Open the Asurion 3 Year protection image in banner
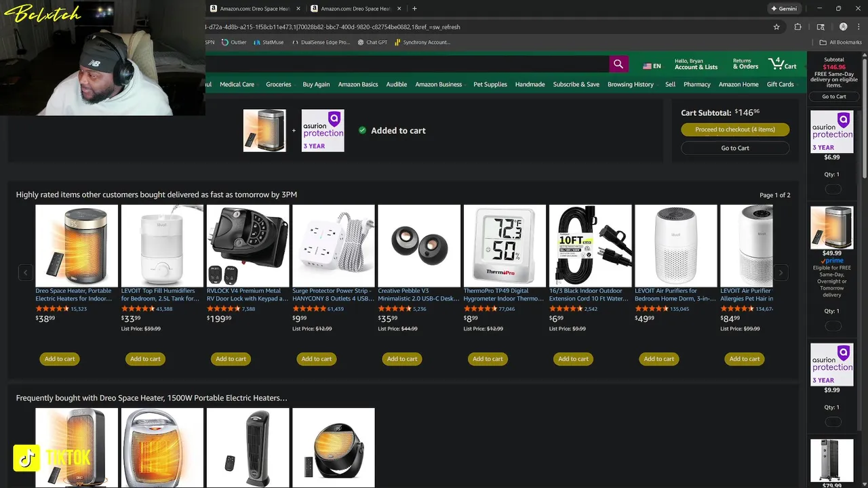Screen dimensions: 868x488 323,130
